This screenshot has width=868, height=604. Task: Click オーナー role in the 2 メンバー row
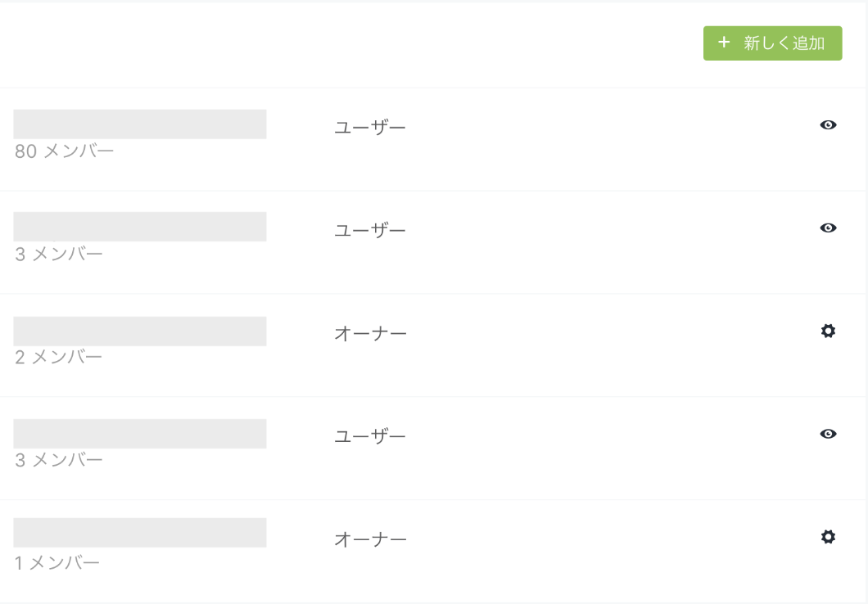(x=370, y=334)
